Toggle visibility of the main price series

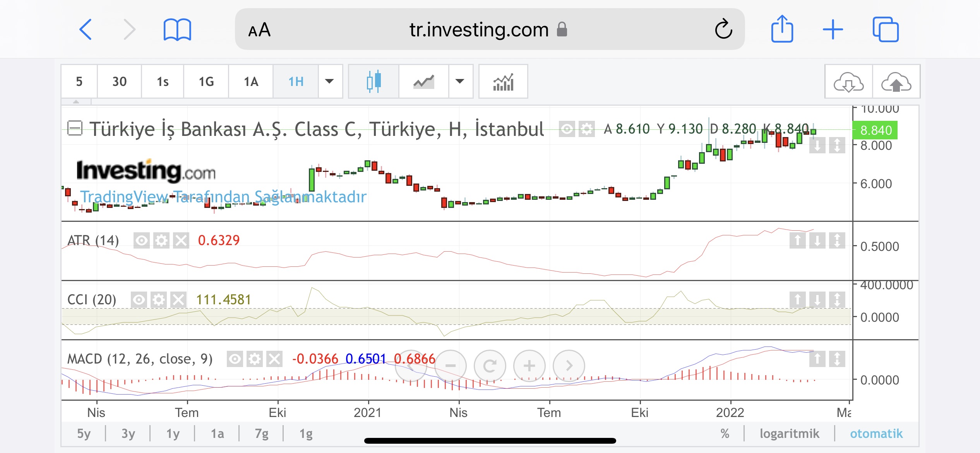(567, 129)
